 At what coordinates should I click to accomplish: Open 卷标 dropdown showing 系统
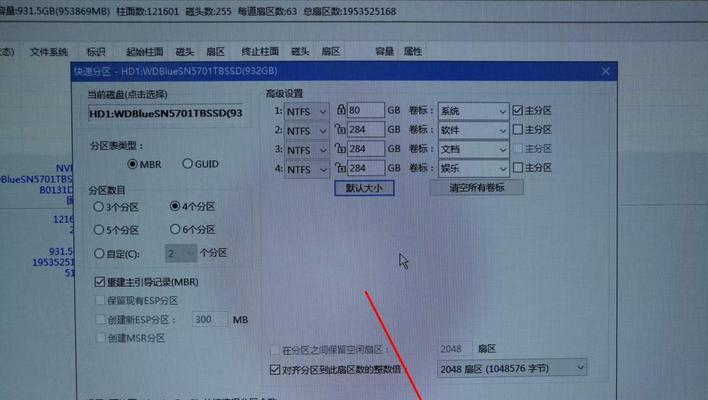(x=473, y=111)
